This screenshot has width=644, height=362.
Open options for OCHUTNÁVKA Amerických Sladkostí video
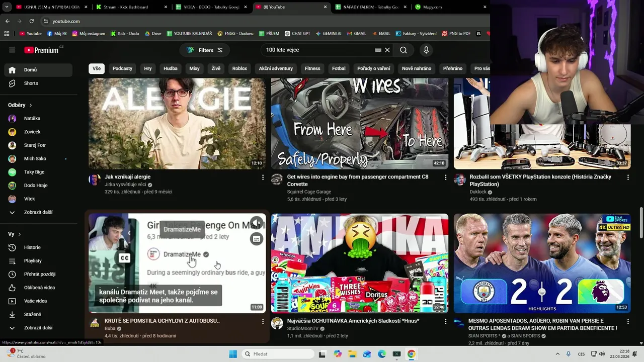coord(445,321)
